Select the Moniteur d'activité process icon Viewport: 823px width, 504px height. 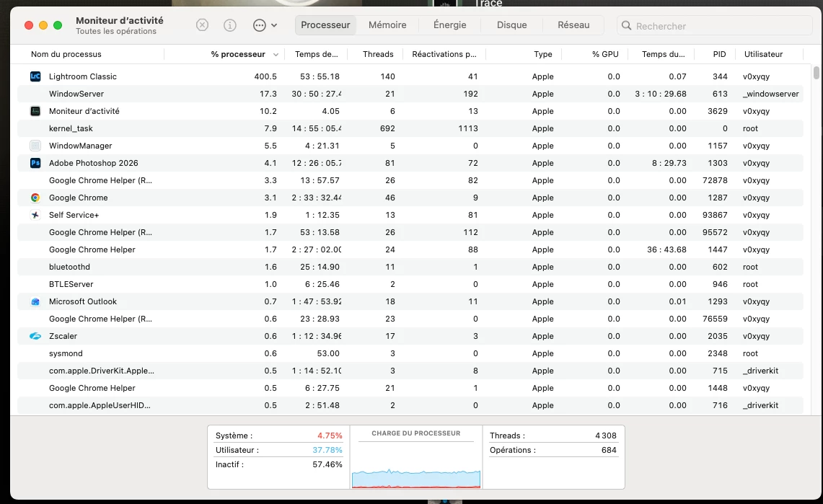[x=35, y=110]
